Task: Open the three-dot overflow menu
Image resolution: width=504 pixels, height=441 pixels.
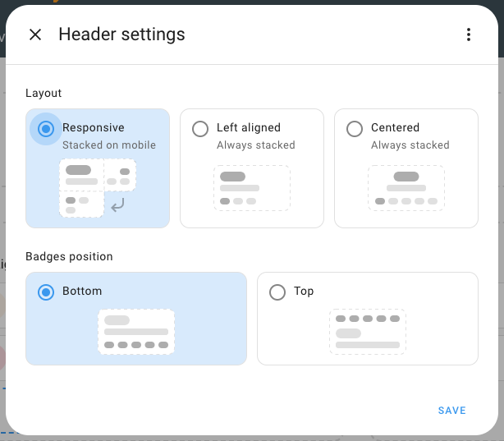Action: click(x=468, y=34)
